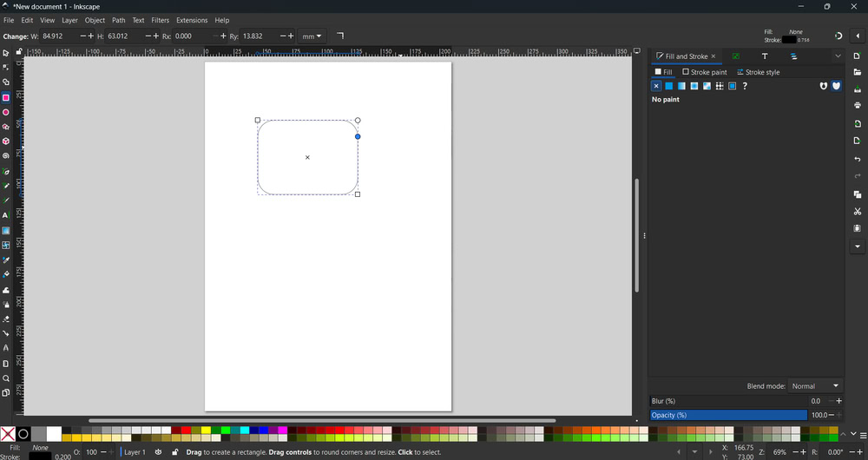
Task: Activate the Selector arrow tool
Action: pos(6,53)
